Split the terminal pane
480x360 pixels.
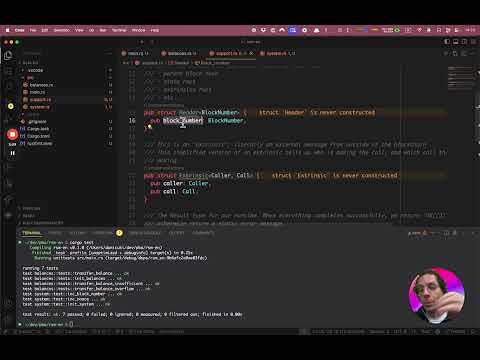447,233
